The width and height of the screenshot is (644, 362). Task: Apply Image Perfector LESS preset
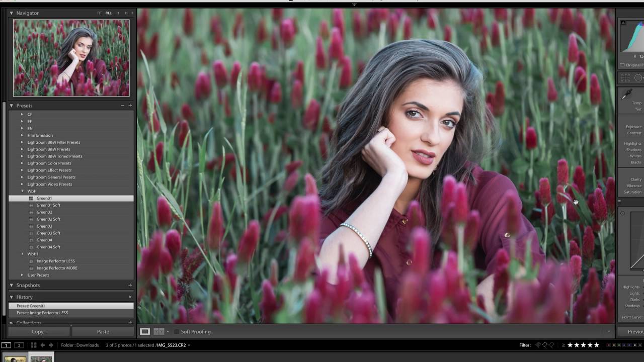click(x=71, y=261)
